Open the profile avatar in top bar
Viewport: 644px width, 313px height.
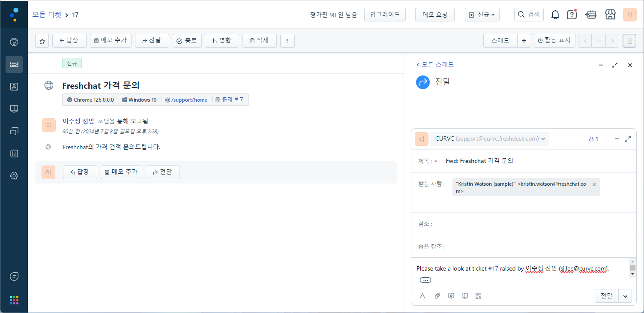coord(629,15)
